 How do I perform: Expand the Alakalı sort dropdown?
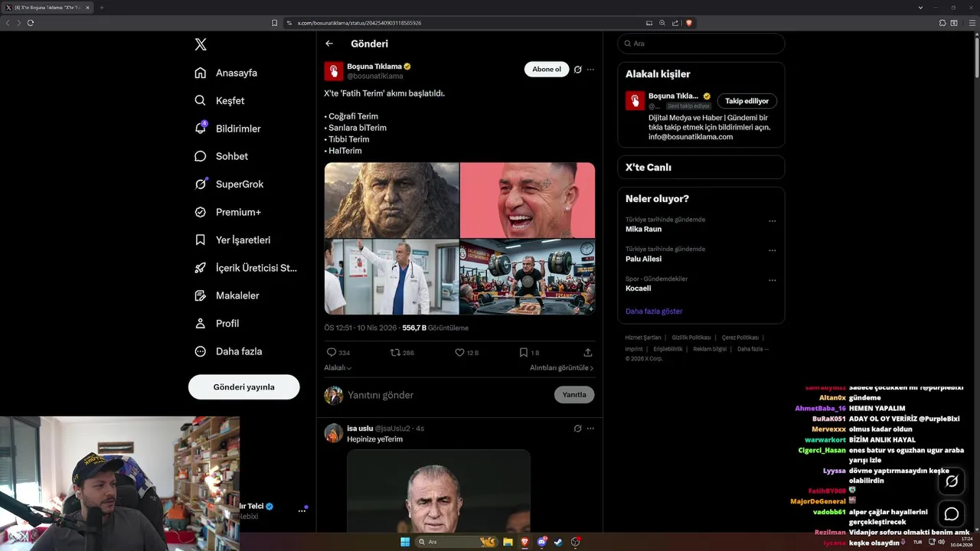point(338,368)
